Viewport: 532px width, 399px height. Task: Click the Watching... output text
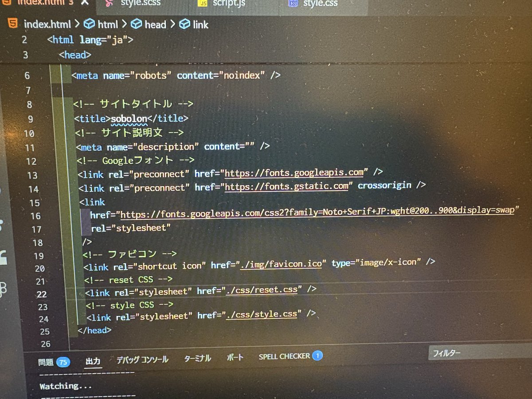click(x=66, y=386)
